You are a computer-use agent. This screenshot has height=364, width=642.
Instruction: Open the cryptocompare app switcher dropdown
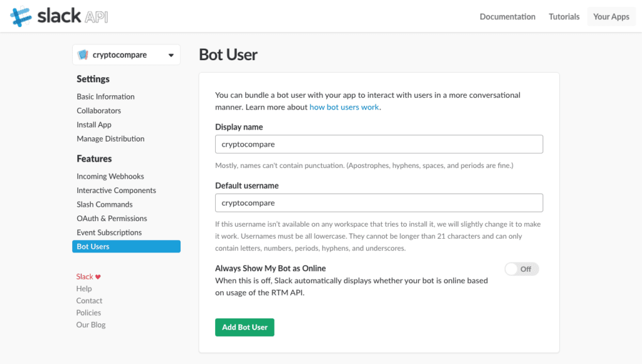click(x=170, y=55)
